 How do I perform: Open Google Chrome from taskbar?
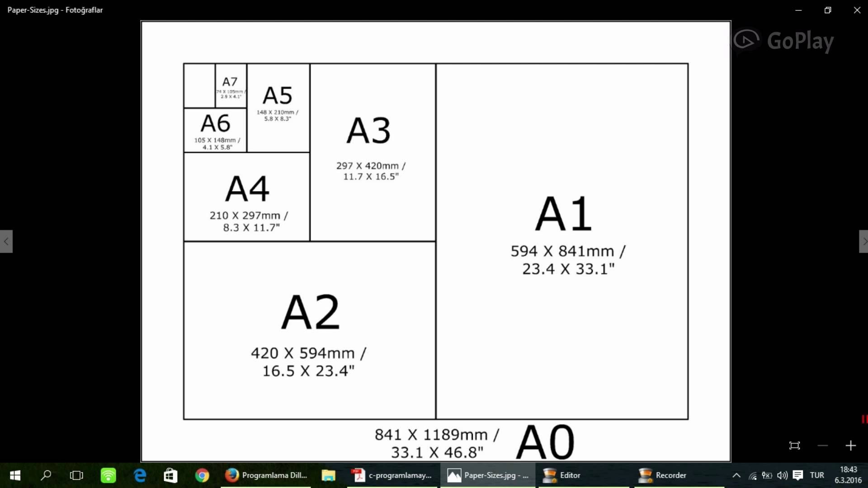202,475
